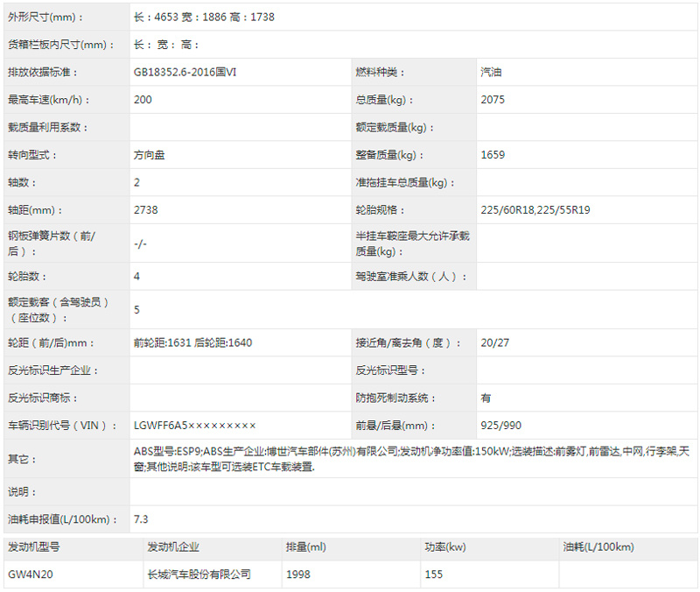Click the 发动机企业 column header

point(173,547)
